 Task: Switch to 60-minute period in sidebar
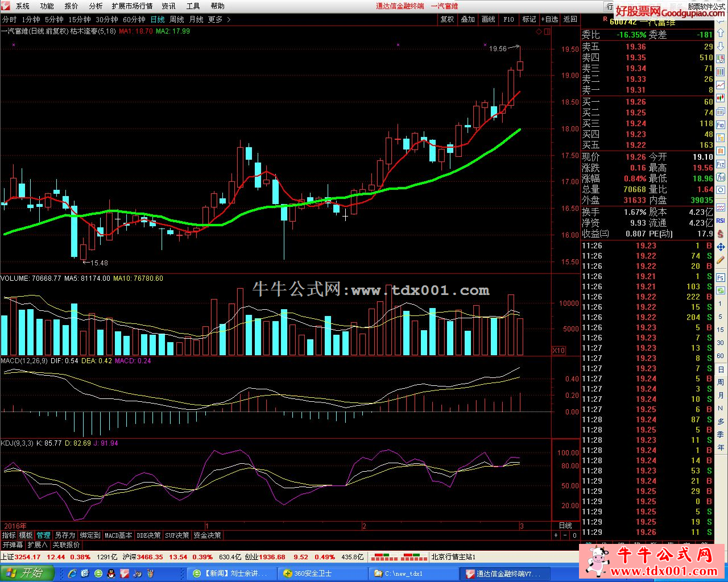tap(721, 355)
